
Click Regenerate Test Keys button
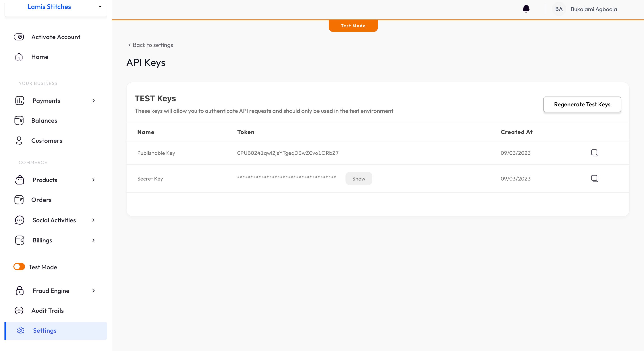coord(582,104)
